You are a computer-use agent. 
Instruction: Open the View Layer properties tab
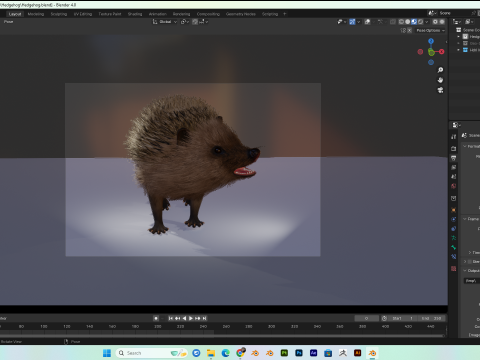pos(454,167)
